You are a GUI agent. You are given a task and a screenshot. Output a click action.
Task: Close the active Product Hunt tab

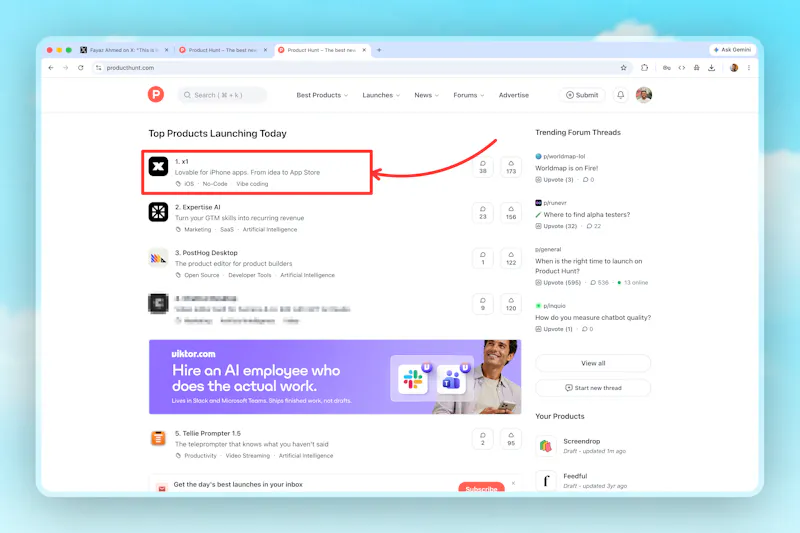point(364,50)
